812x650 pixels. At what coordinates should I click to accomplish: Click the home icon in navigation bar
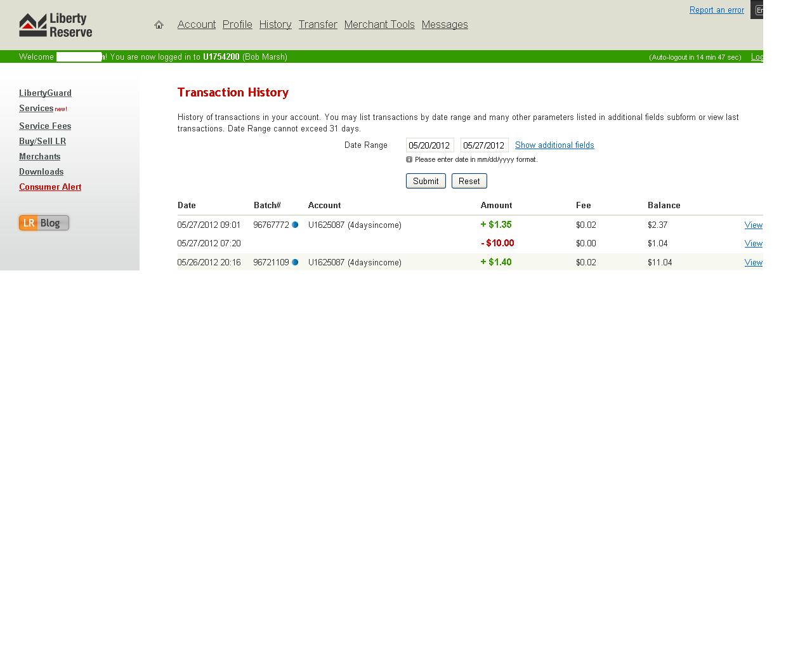click(x=159, y=25)
